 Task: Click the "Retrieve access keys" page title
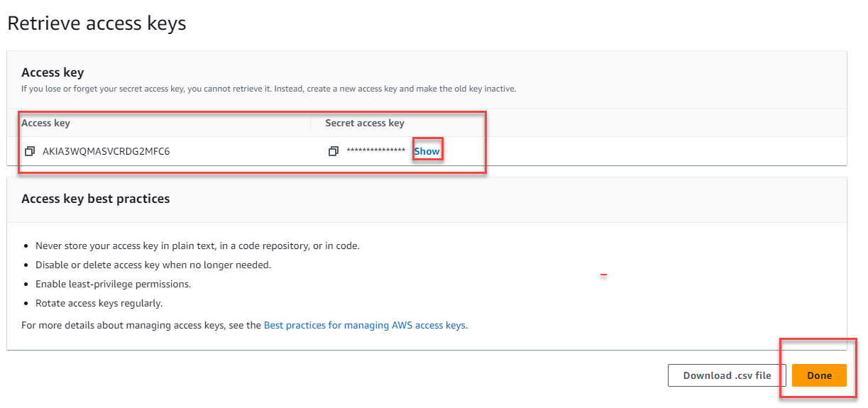[97, 23]
